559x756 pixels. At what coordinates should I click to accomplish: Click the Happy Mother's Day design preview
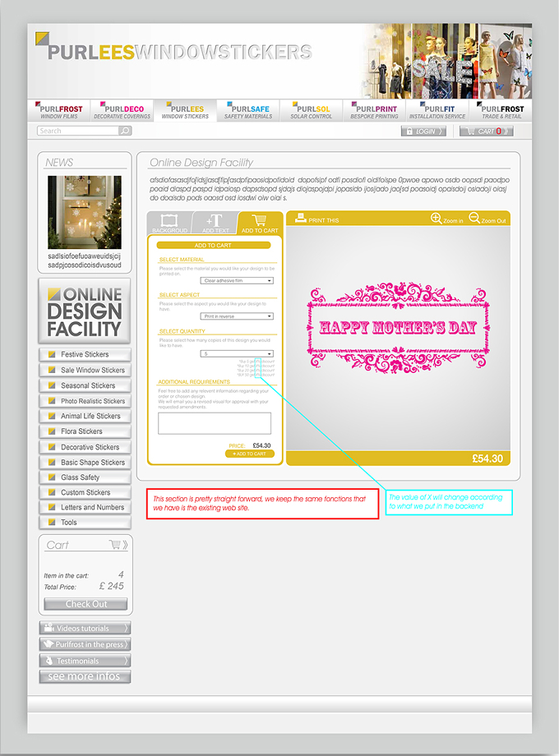coord(398,328)
